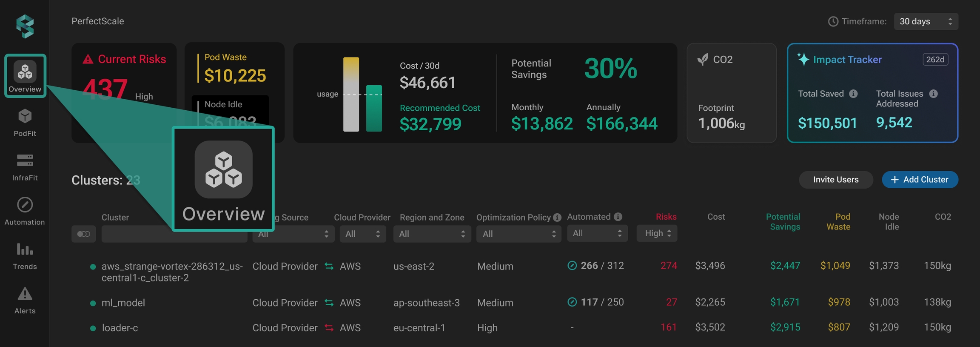Viewport: 980px width, 347px height.
Task: Click the Optimization Policy info icon
Action: click(x=557, y=218)
